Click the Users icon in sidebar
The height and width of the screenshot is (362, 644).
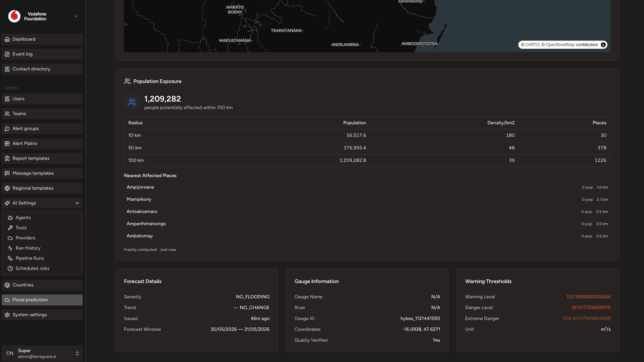click(7, 99)
